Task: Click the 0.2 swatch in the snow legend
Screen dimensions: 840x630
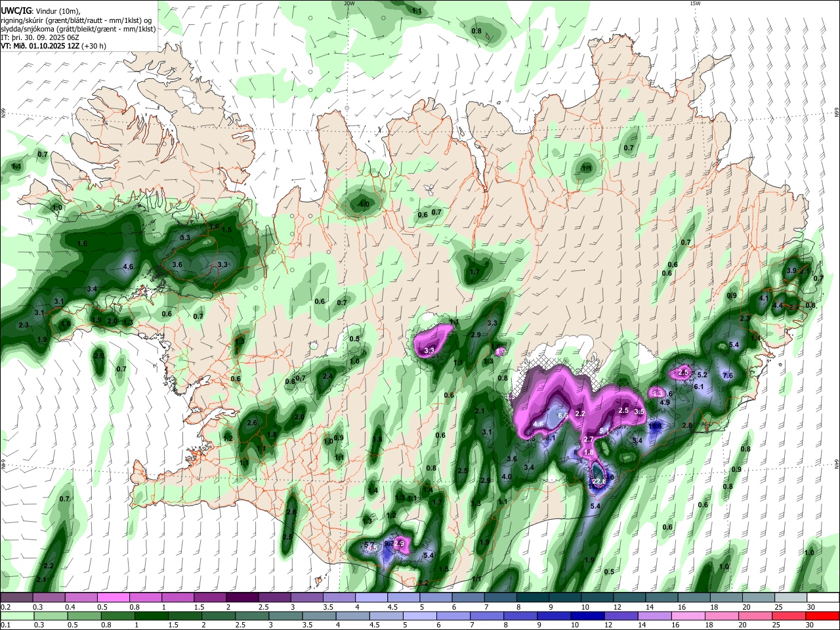Action: tap(16, 597)
